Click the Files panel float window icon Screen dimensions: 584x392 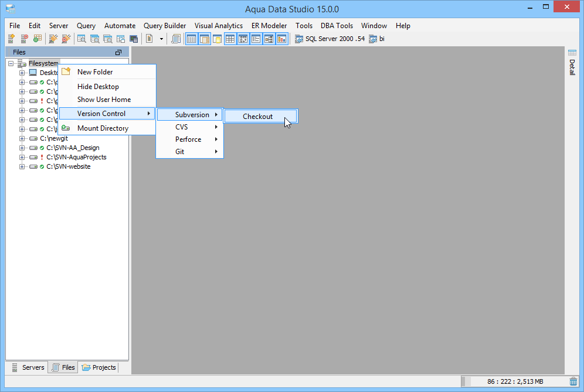tap(118, 53)
